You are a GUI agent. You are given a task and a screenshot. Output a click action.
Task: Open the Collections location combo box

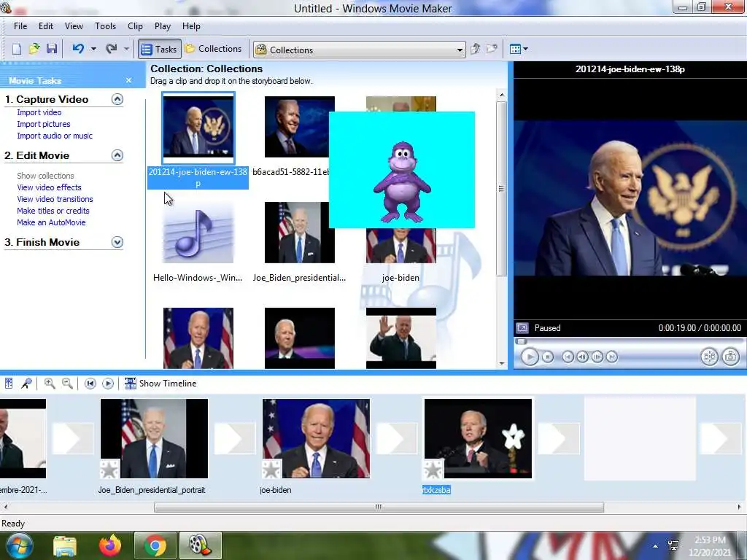click(360, 50)
